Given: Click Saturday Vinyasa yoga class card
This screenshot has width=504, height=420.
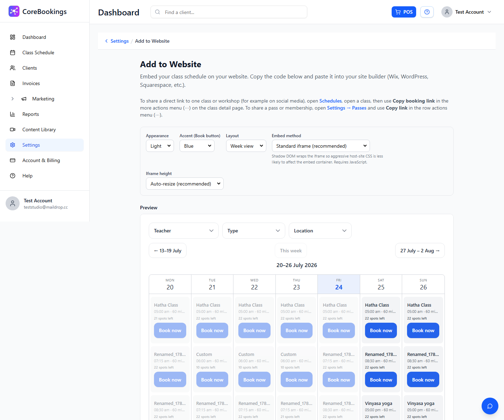Looking at the screenshot, I should point(381,408).
